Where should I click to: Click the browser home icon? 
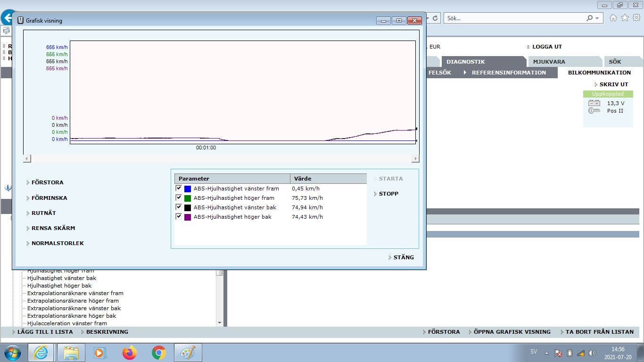(613, 18)
